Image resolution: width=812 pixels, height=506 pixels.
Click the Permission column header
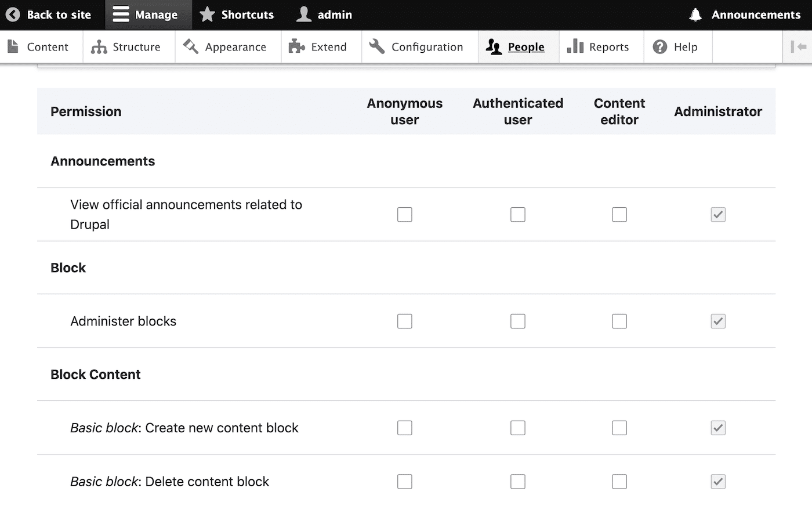[x=86, y=111]
